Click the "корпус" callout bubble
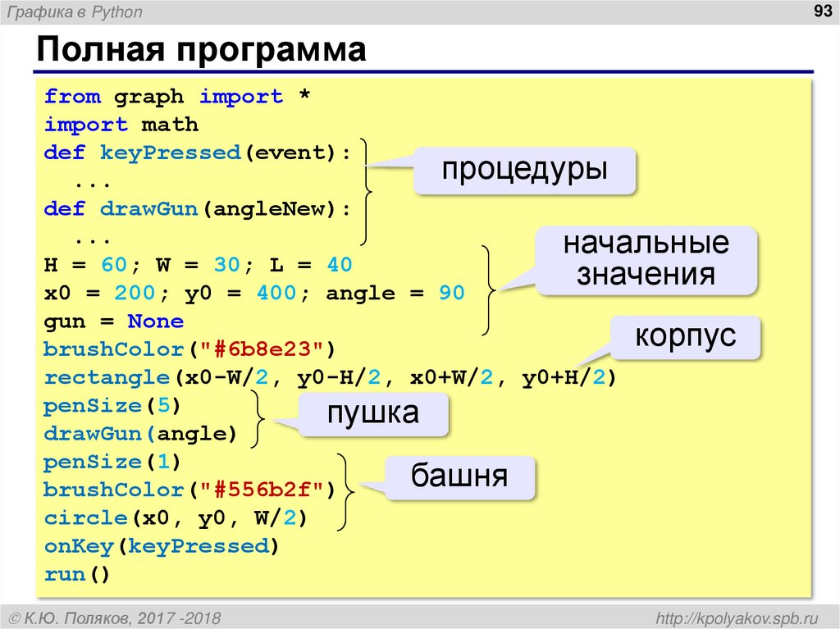This screenshot has width=840, height=629. (x=686, y=336)
